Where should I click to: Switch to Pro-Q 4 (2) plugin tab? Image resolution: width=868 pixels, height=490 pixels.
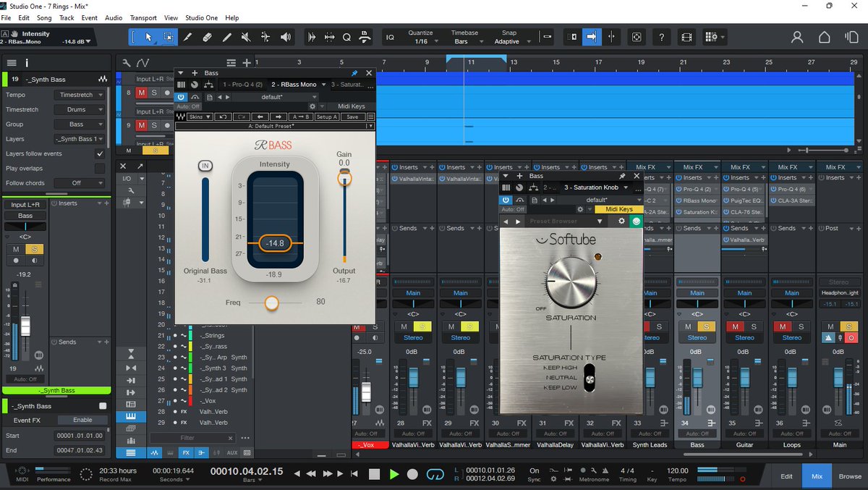click(x=242, y=85)
